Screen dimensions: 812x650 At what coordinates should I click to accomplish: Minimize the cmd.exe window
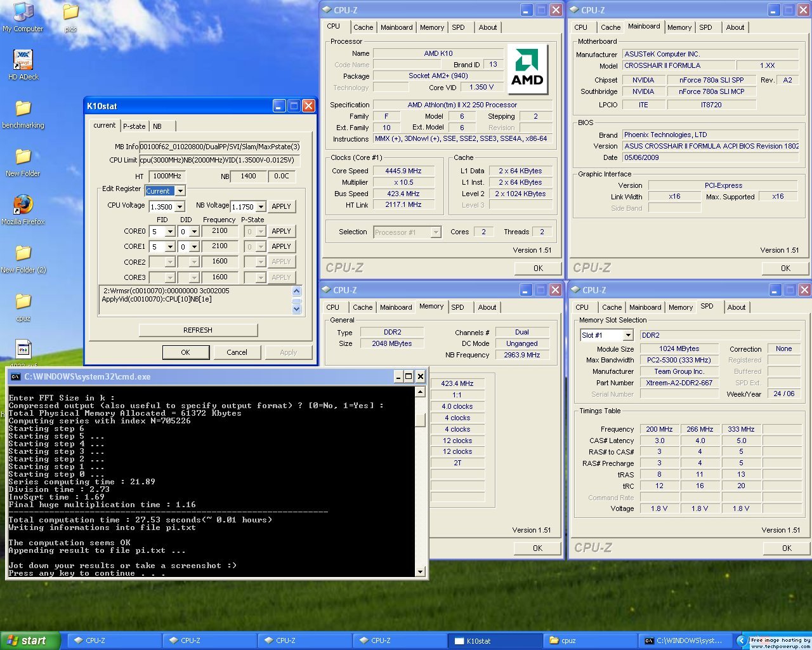tap(397, 376)
